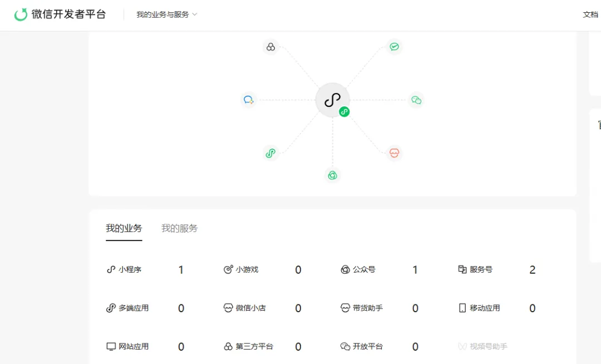Click the 移动应用 phone icon
The width and height of the screenshot is (601, 364).
pyautogui.click(x=462, y=308)
